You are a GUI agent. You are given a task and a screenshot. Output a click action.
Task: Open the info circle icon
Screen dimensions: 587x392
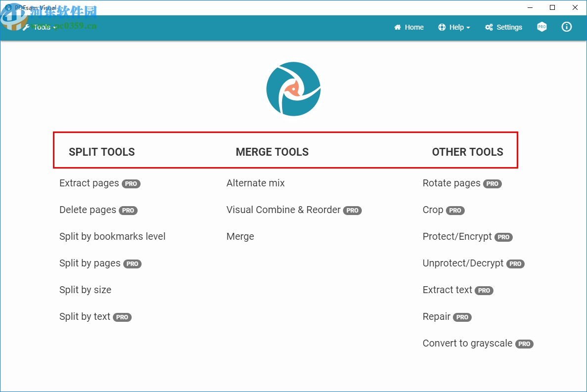pyautogui.click(x=566, y=27)
